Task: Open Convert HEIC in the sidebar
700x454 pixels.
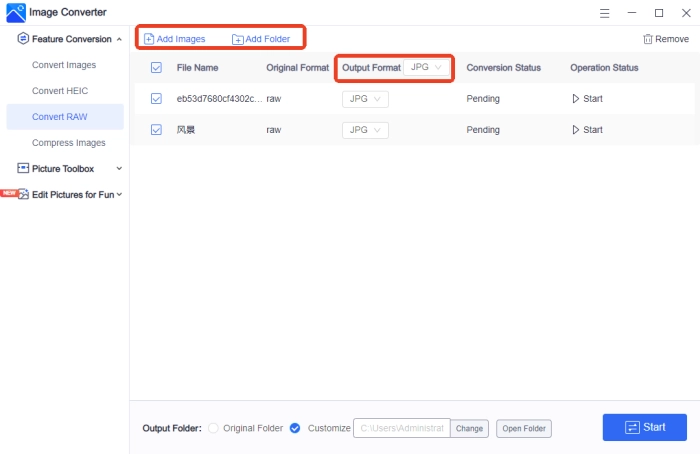Action: [62, 91]
